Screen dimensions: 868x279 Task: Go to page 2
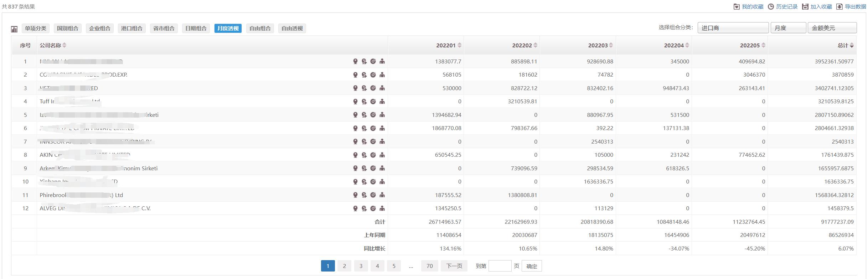(x=344, y=266)
